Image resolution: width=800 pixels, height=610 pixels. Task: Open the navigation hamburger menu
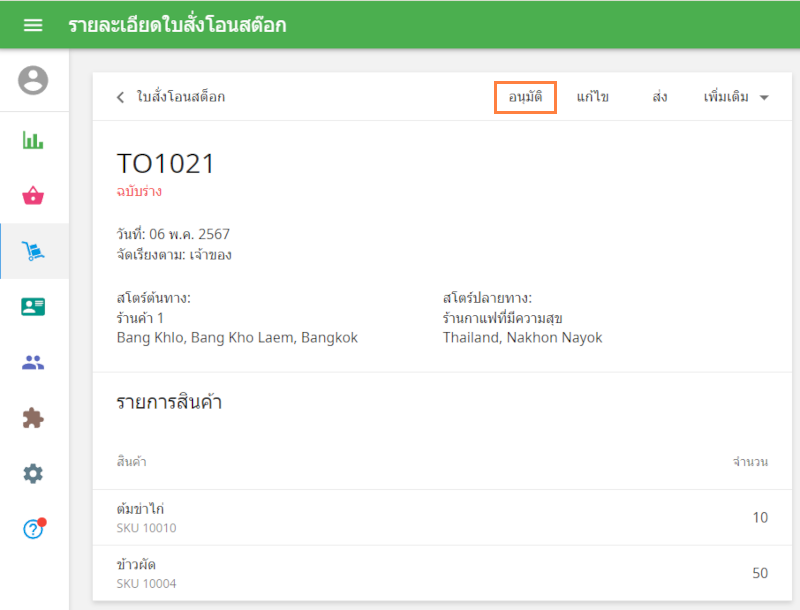click(x=33, y=25)
